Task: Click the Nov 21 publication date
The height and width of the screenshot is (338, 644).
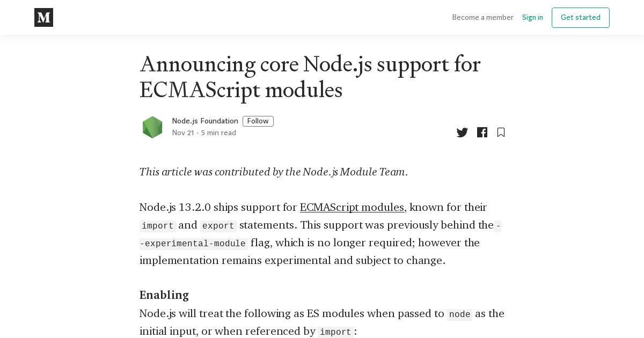Action: tap(183, 133)
